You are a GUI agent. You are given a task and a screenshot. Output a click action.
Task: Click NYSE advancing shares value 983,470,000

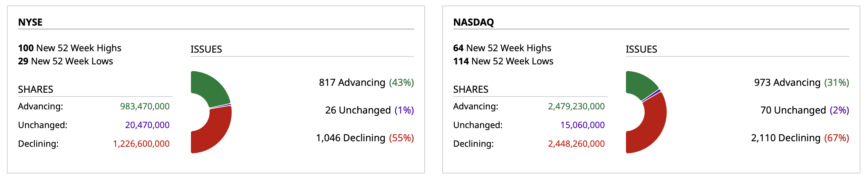click(x=145, y=106)
